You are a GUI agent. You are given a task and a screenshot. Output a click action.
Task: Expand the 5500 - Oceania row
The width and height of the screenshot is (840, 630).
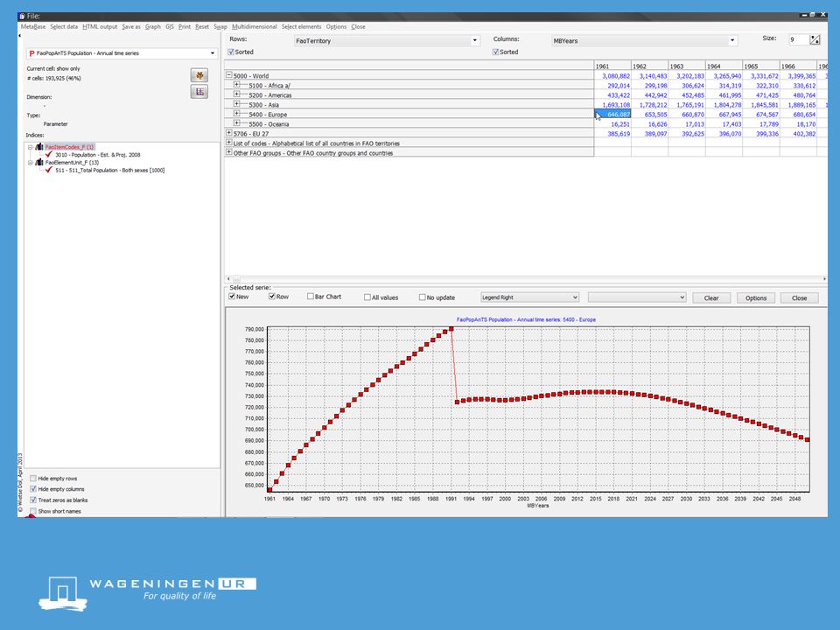point(237,123)
